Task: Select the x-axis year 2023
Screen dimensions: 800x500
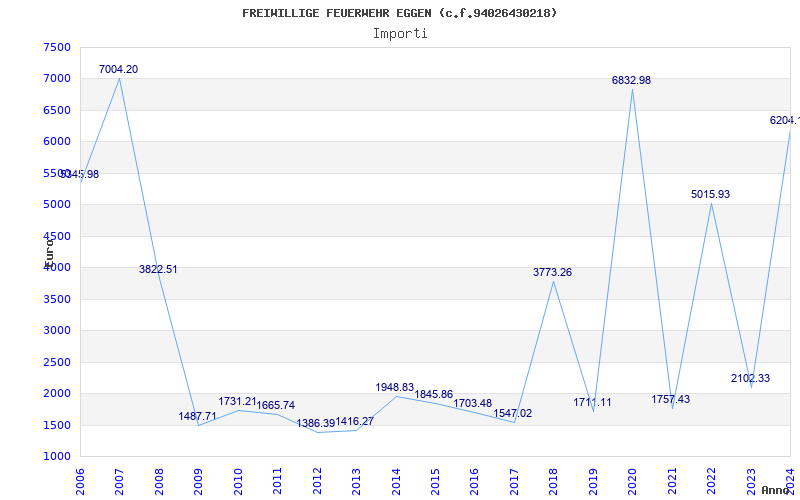Action: 751,482
